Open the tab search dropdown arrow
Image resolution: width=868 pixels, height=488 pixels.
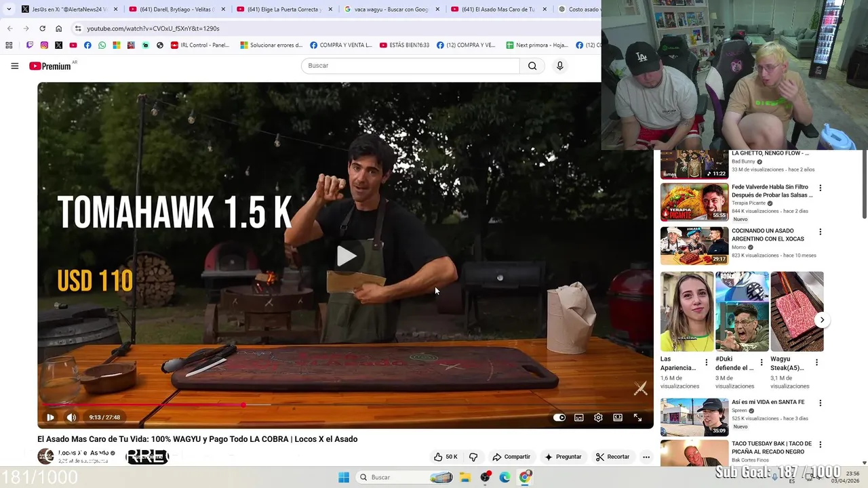pyautogui.click(x=8, y=9)
